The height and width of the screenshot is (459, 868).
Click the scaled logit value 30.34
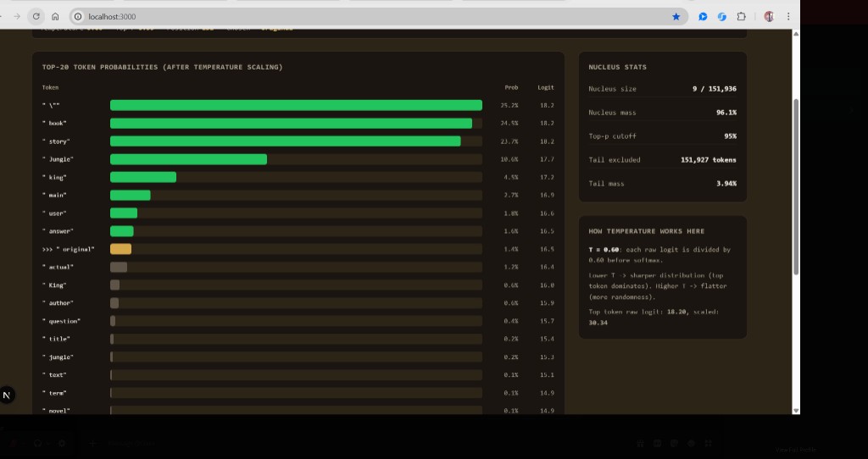(x=598, y=323)
